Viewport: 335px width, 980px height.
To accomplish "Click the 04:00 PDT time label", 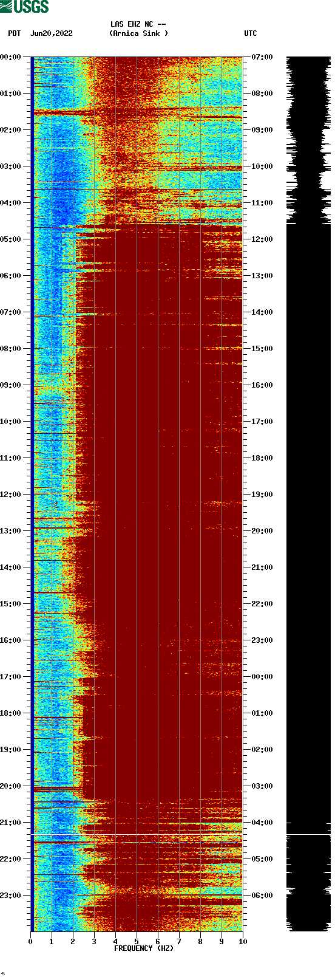I will click(11, 203).
